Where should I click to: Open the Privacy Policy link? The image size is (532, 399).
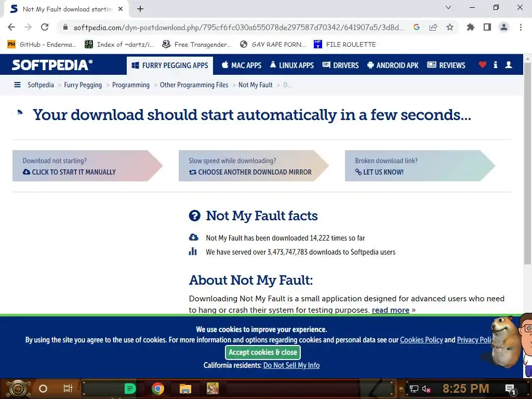pos(474,340)
